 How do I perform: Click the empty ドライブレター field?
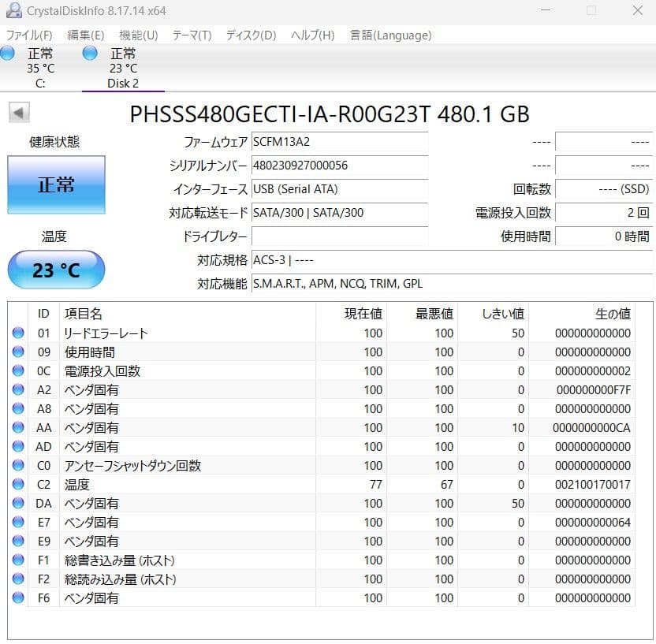point(339,236)
